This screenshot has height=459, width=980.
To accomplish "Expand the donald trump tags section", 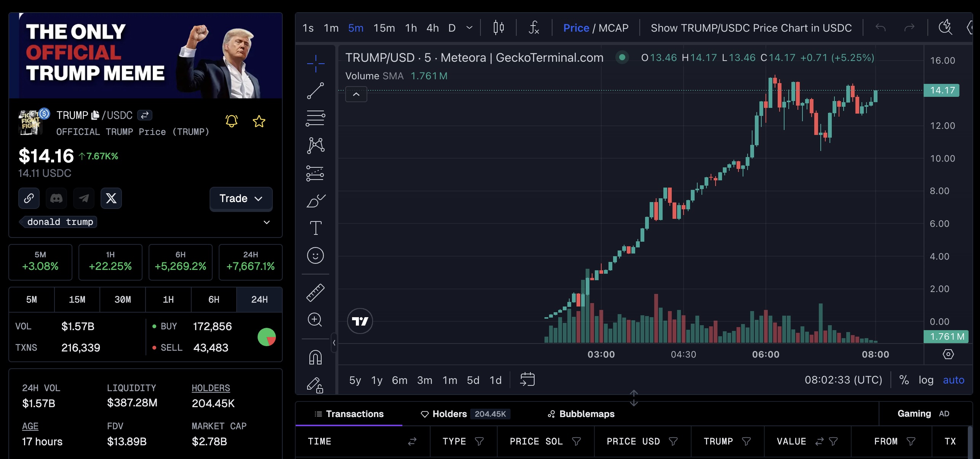I will point(267,222).
